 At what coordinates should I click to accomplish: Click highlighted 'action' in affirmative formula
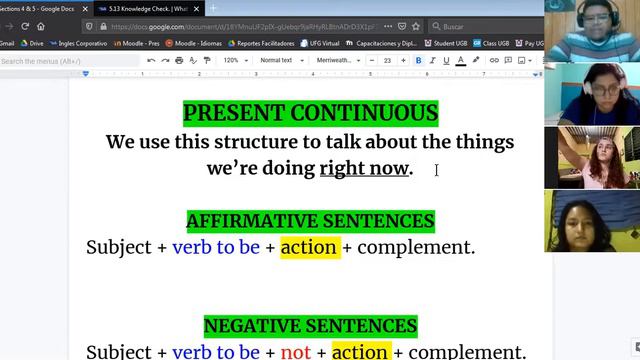pyautogui.click(x=310, y=247)
